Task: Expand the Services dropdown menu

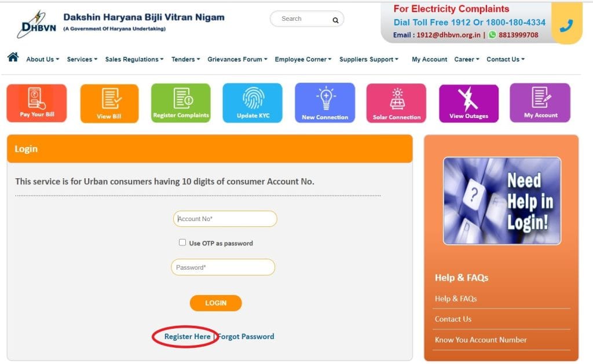Action: [81, 59]
